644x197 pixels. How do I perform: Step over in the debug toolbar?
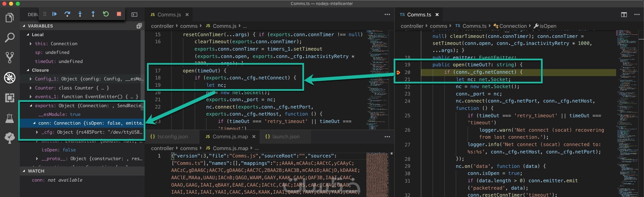click(67, 14)
